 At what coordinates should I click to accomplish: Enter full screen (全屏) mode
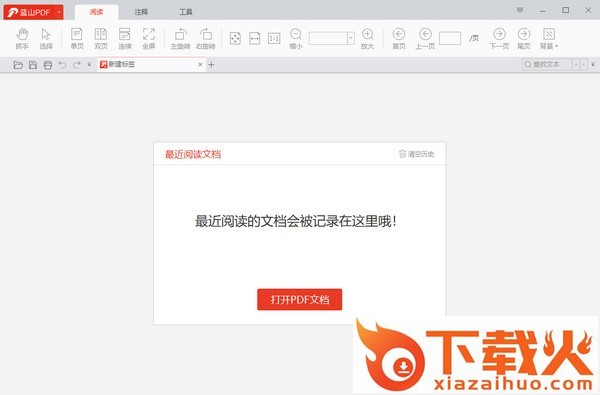click(148, 38)
